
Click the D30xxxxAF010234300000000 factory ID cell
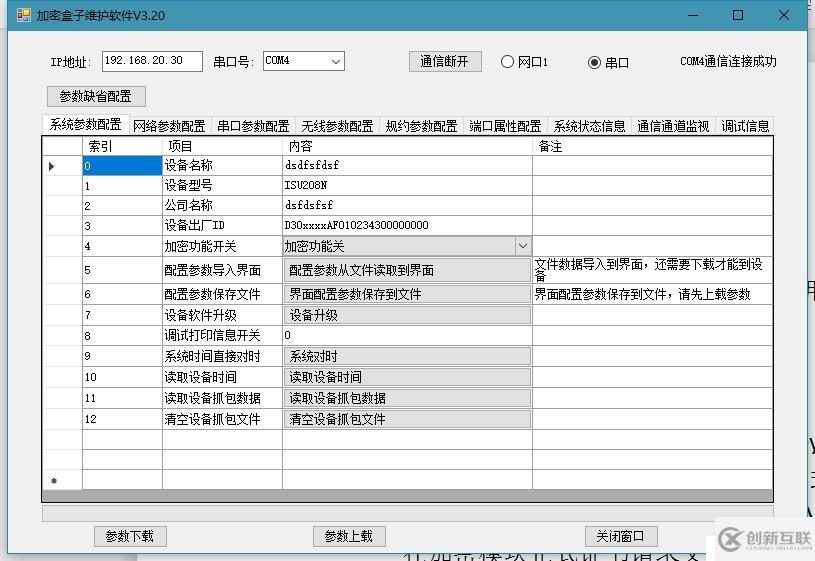tap(407, 226)
